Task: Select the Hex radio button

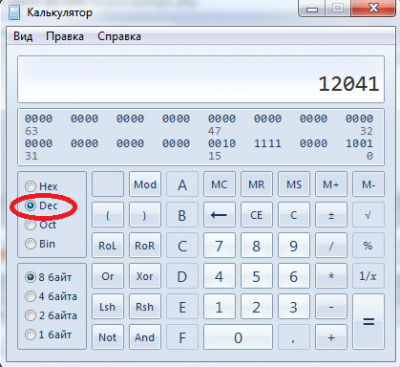Action: 41,186
